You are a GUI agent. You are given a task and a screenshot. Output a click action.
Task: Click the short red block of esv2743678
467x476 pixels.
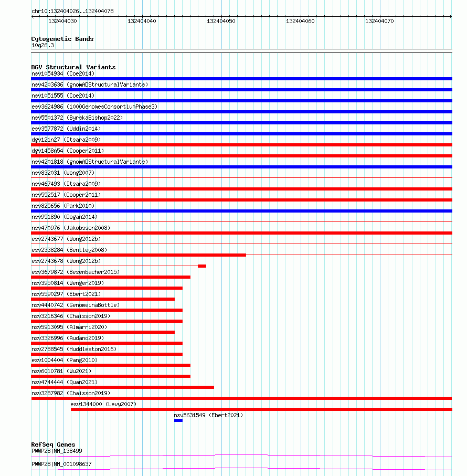pyautogui.click(x=202, y=266)
